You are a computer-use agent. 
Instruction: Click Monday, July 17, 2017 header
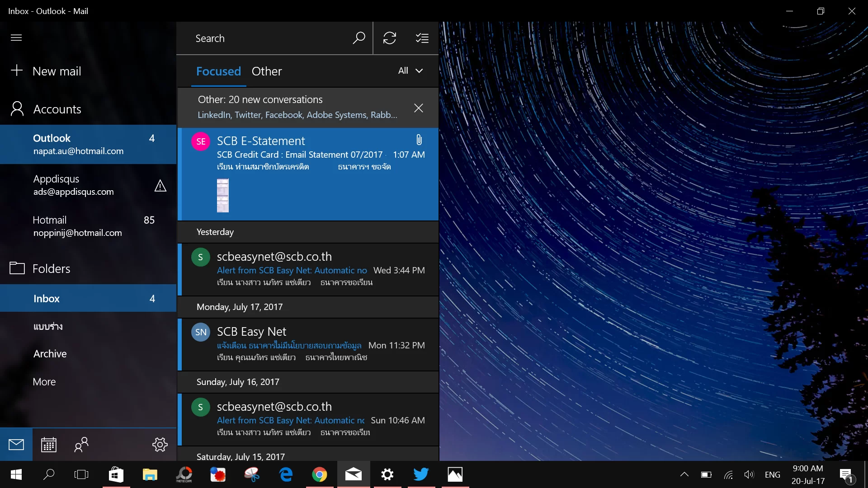pyautogui.click(x=308, y=307)
